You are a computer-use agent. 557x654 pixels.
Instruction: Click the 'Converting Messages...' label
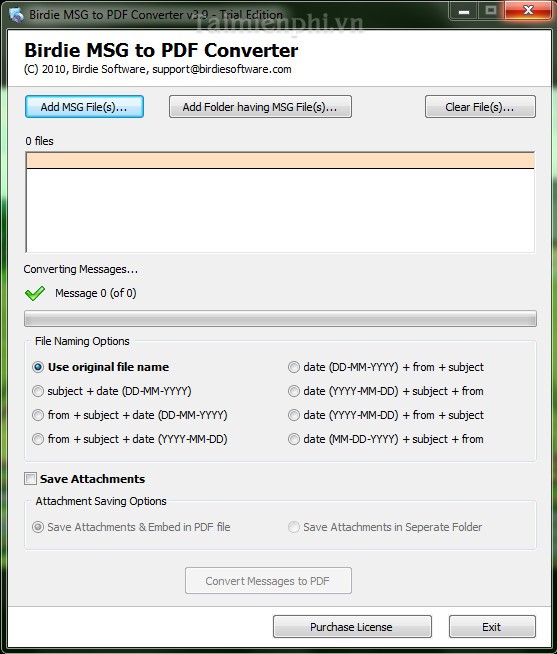point(81,269)
